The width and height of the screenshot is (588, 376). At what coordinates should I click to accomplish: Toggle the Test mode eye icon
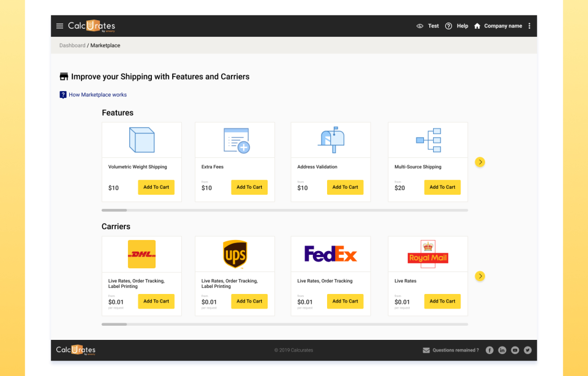click(x=420, y=26)
